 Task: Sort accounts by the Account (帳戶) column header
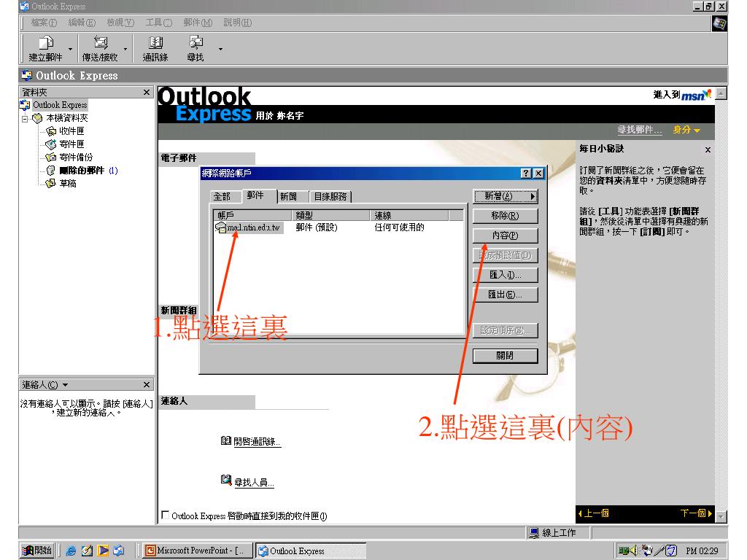click(x=253, y=215)
